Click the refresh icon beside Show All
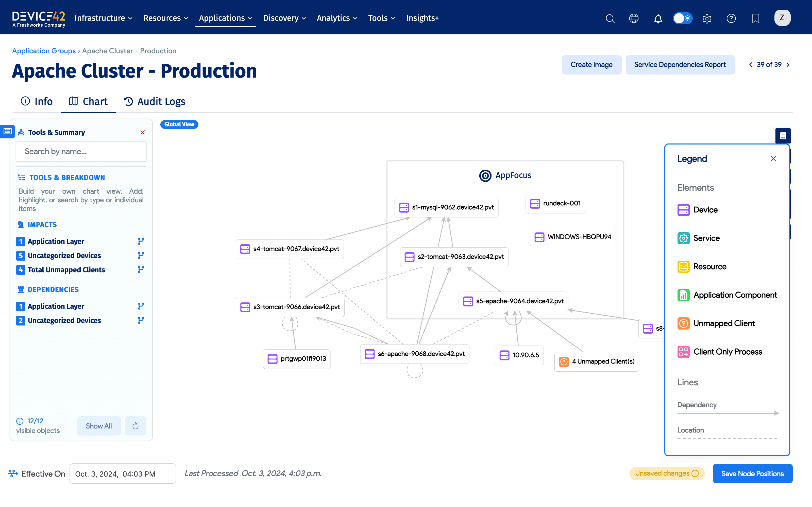The width and height of the screenshot is (812, 507). [x=135, y=426]
